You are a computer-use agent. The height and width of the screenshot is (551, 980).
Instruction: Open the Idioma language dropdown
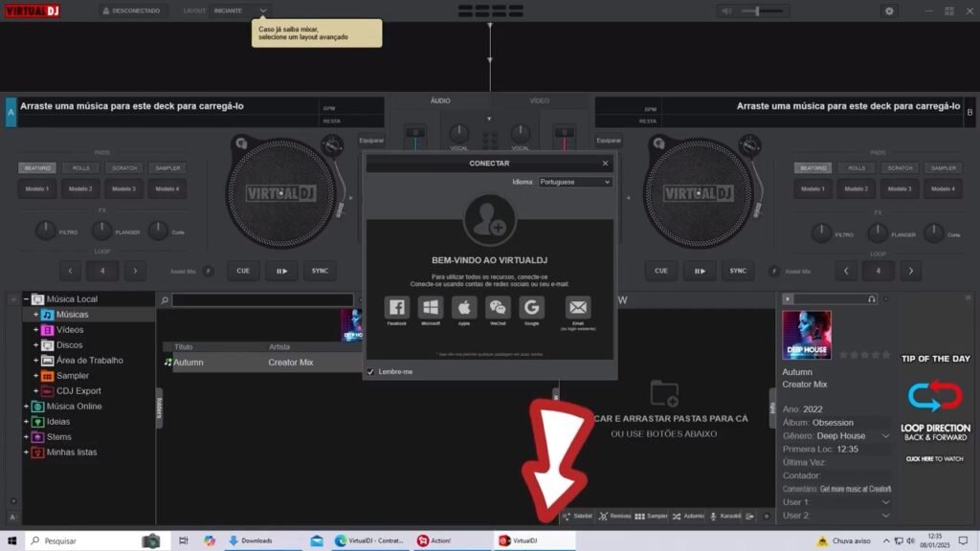(x=574, y=182)
